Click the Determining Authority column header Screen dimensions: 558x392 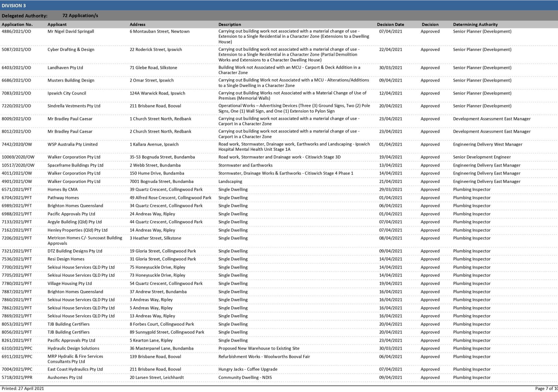pyautogui.click(x=475, y=24)
